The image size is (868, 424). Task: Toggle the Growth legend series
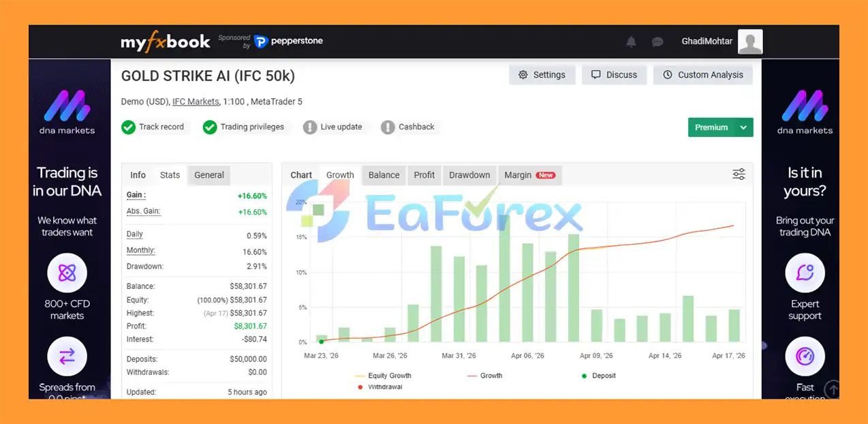[x=484, y=376]
